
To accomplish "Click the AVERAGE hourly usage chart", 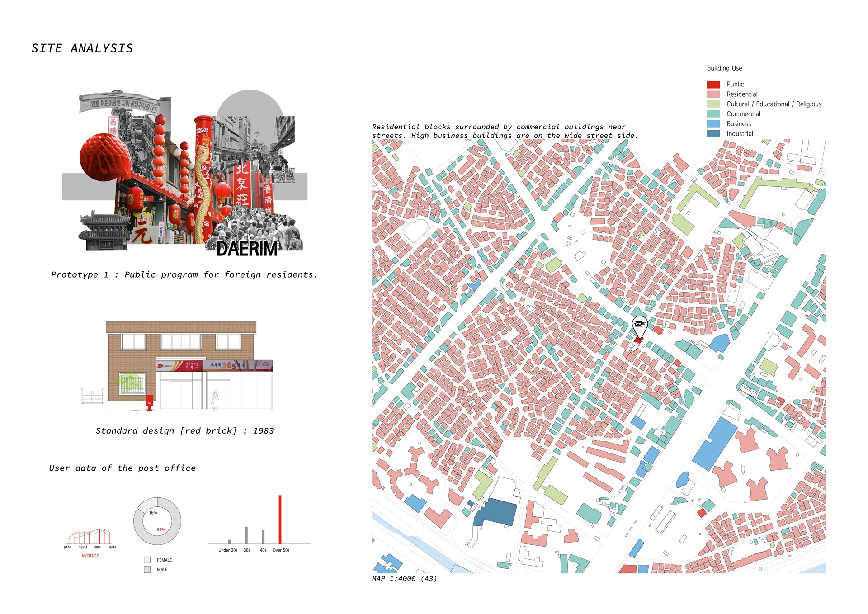I will coord(90,537).
